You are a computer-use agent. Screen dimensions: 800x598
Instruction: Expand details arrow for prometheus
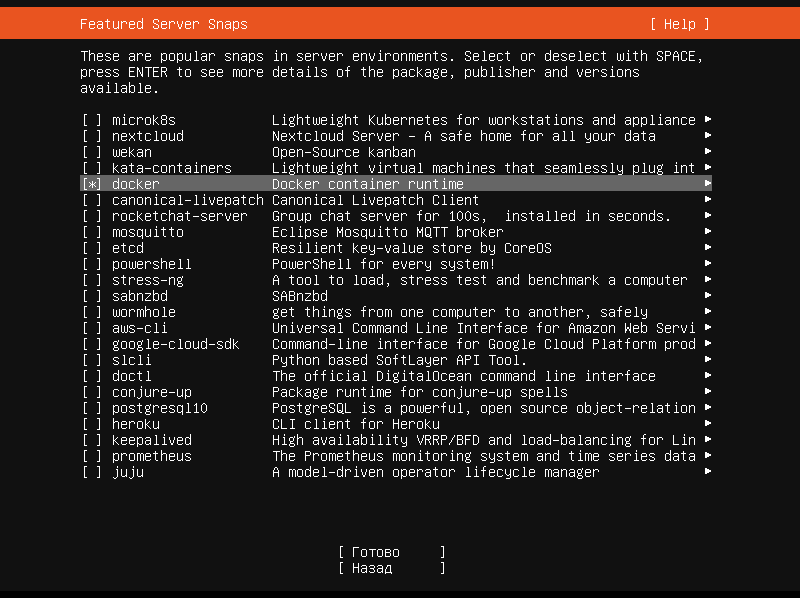tap(708, 455)
